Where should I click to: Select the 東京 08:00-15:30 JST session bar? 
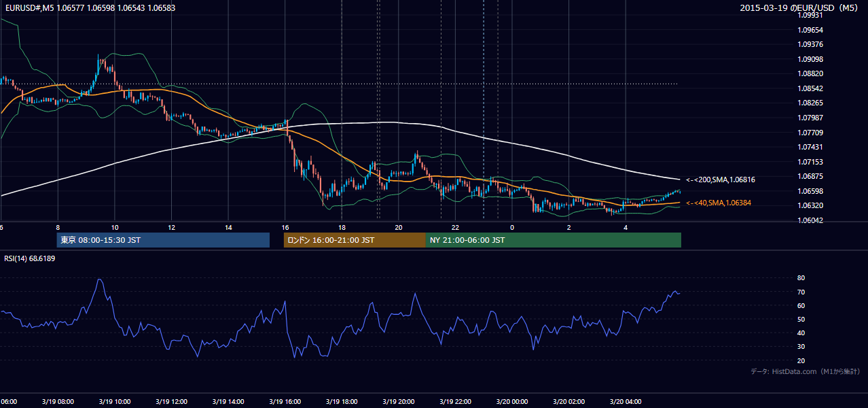pyautogui.click(x=163, y=240)
